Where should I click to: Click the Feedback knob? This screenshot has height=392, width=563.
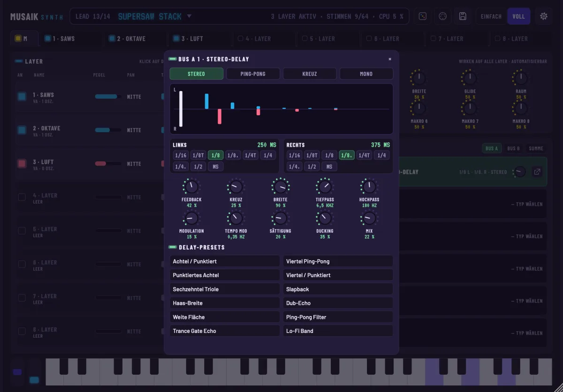point(191,187)
